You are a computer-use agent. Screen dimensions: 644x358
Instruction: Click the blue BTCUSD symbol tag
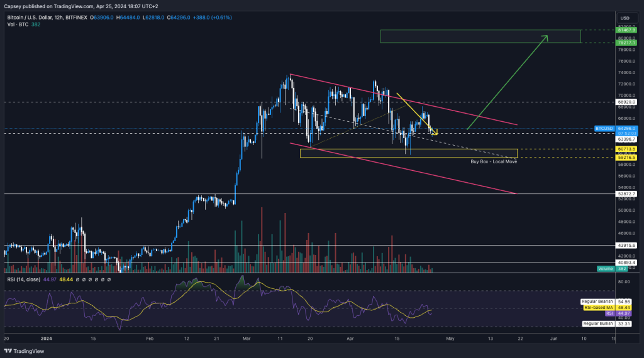point(604,128)
